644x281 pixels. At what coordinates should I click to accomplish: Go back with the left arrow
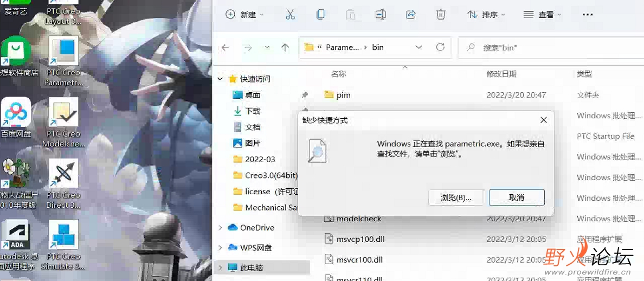(225, 48)
